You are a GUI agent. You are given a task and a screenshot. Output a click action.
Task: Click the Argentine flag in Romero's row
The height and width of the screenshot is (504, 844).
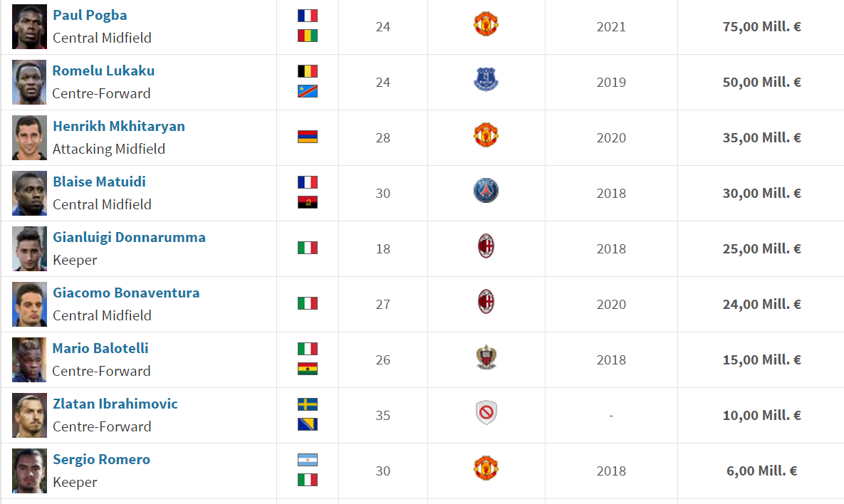pyautogui.click(x=308, y=460)
